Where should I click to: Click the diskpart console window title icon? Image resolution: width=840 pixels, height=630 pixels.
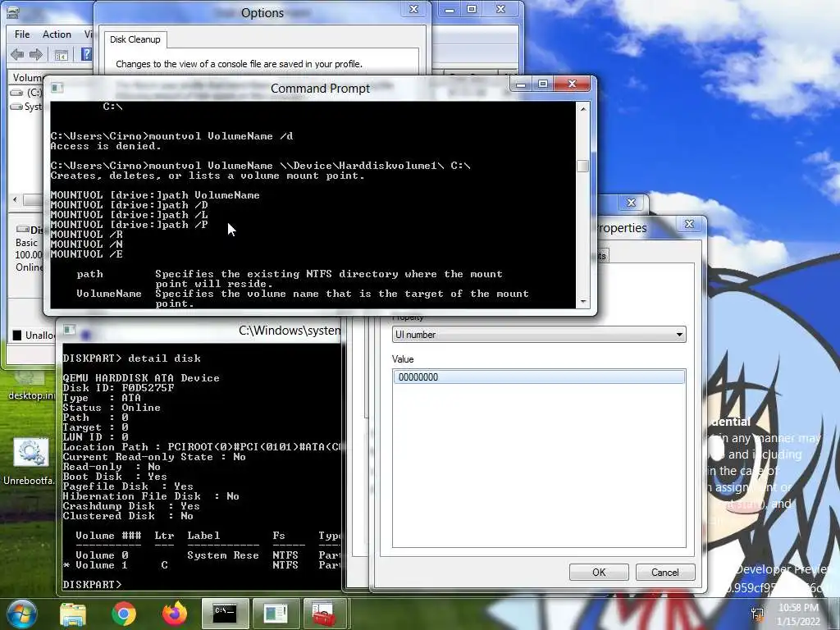click(70, 330)
